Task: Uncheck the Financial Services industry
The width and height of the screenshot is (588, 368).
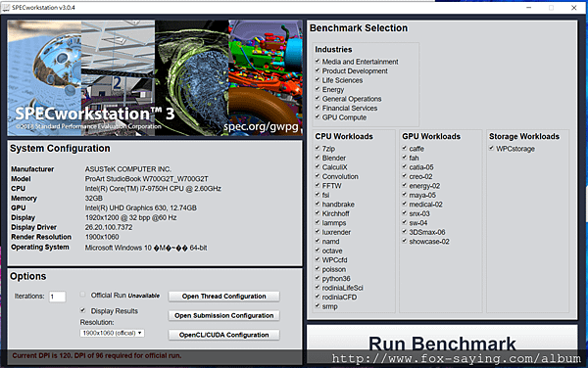Action: tap(318, 108)
